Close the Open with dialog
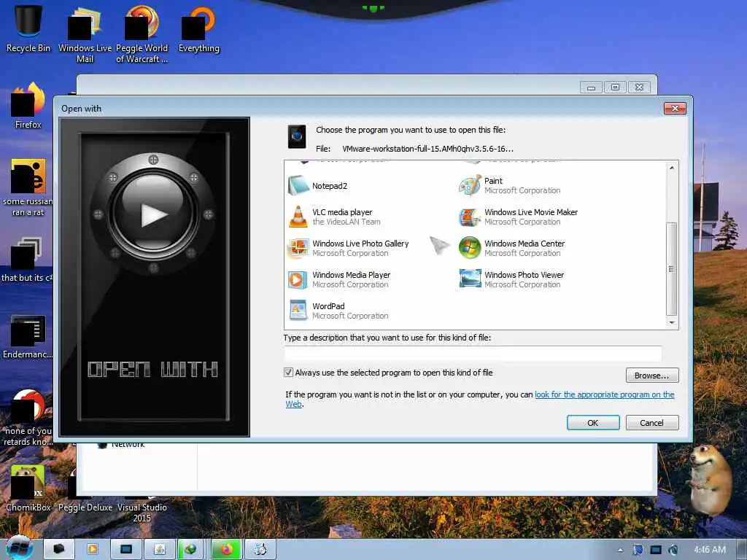 pyautogui.click(x=675, y=108)
